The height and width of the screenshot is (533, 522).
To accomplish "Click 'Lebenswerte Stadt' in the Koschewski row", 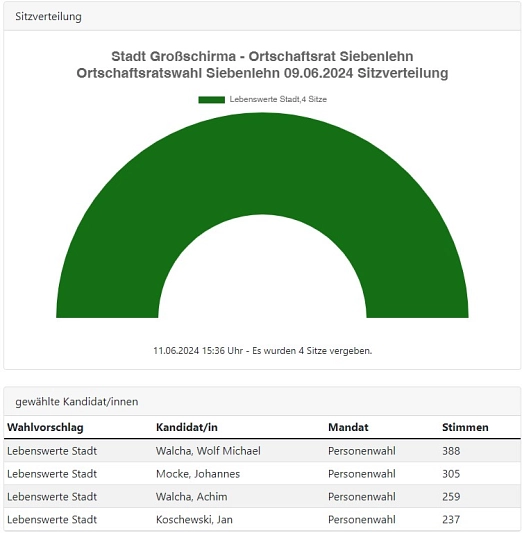I will click(x=52, y=519).
